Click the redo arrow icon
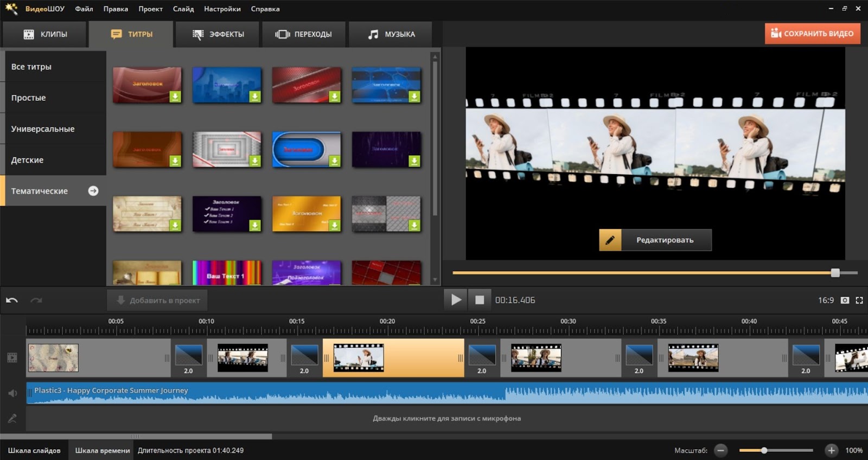The image size is (868, 460). [36, 300]
